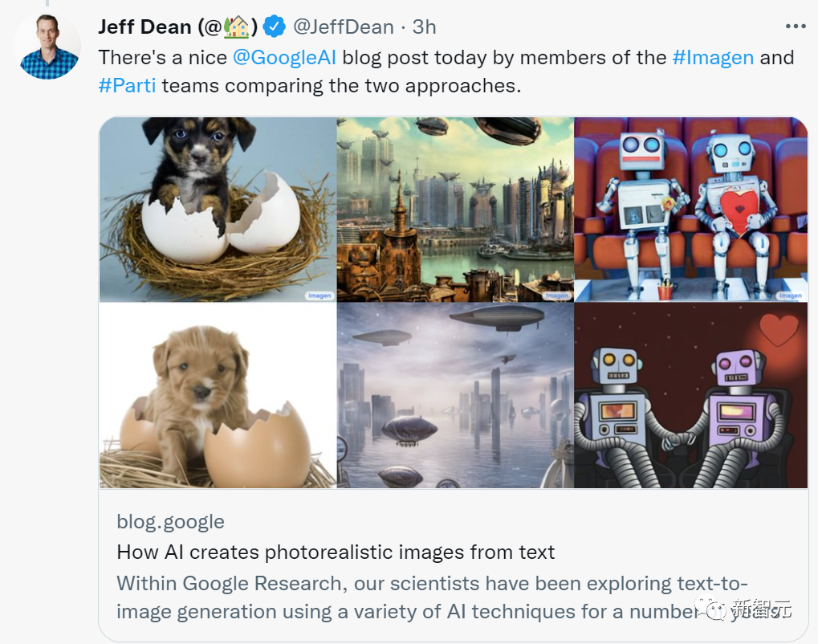Open the tweet's more options ellipsis
The image size is (818, 644).
[795, 26]
